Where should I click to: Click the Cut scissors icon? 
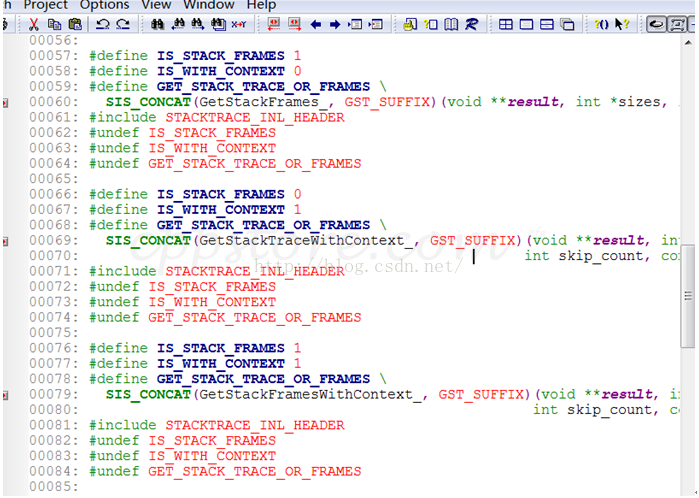[33, 24]
